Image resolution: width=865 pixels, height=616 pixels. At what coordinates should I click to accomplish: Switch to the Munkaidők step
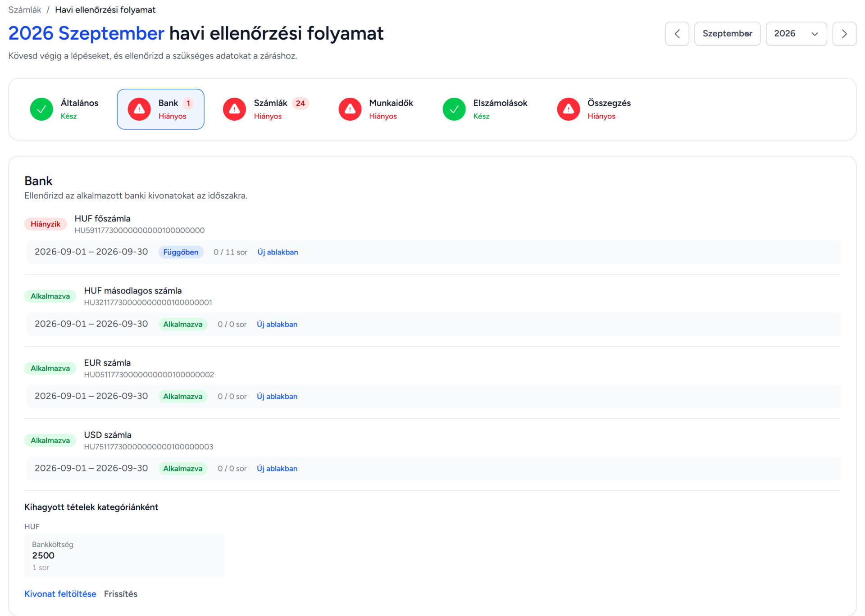pos(376,109)
